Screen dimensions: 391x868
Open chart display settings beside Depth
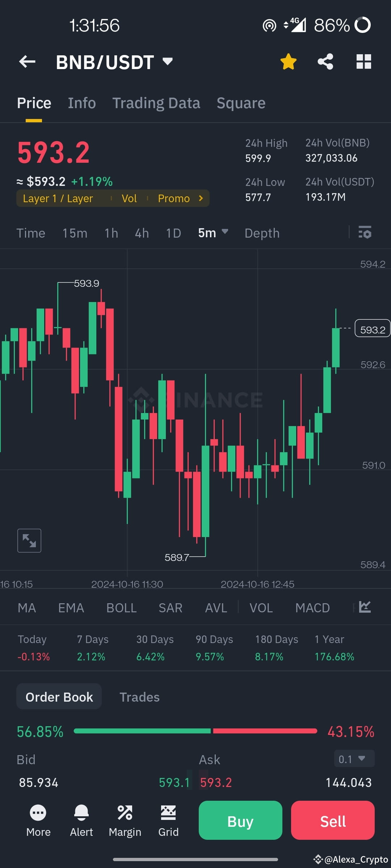365,233
